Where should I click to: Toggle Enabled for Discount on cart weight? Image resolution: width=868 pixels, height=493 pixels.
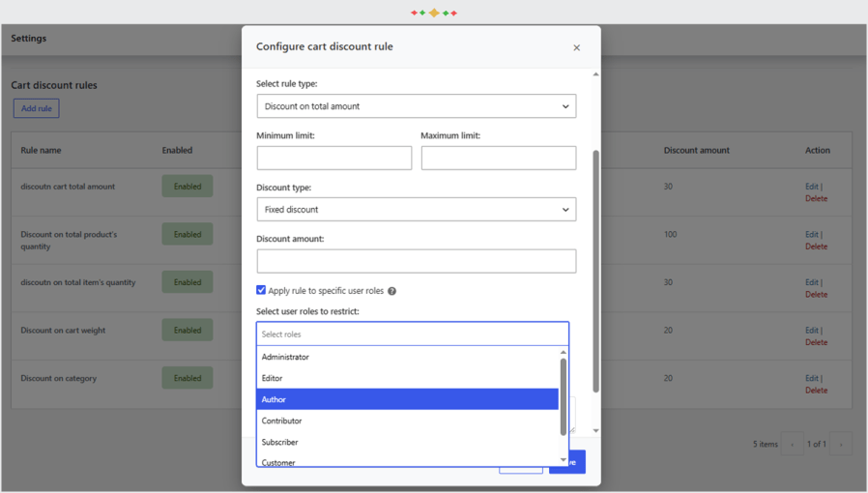(x=188, y=331)
